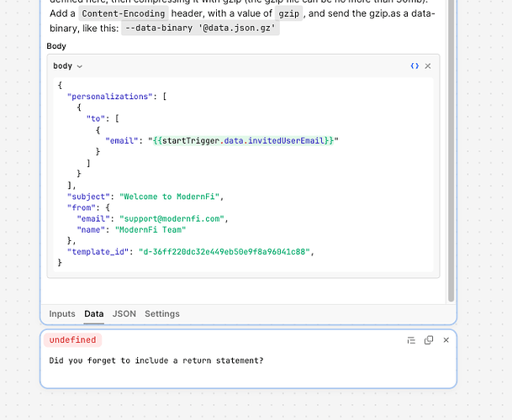
Task: Click the startTrigger.data.invitedUserEmail template variable
Action: pos(243,140)
